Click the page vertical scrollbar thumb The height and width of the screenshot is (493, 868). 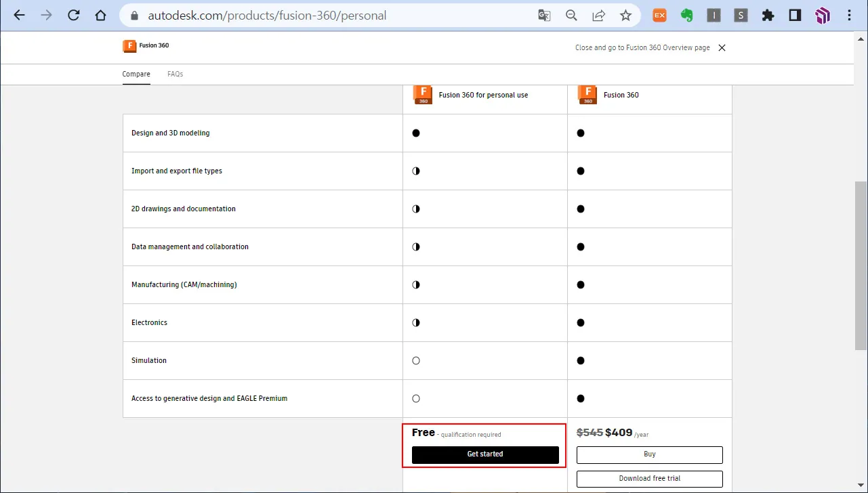[861, 265]
